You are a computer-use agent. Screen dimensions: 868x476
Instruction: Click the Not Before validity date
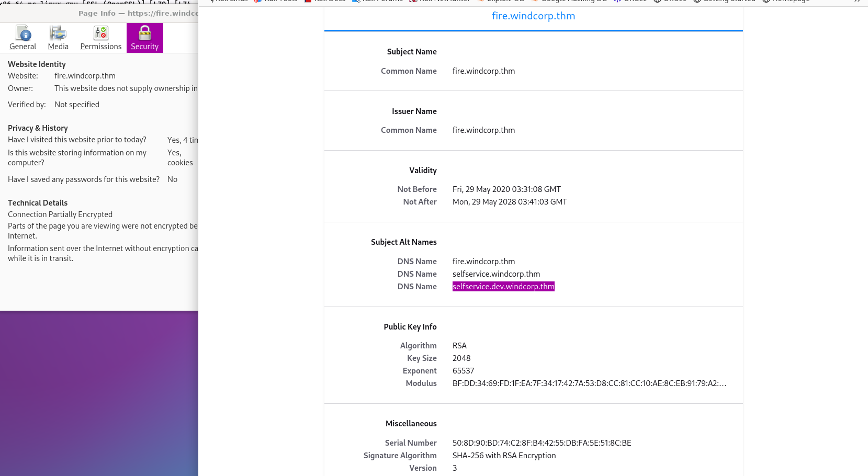point(506,189)
